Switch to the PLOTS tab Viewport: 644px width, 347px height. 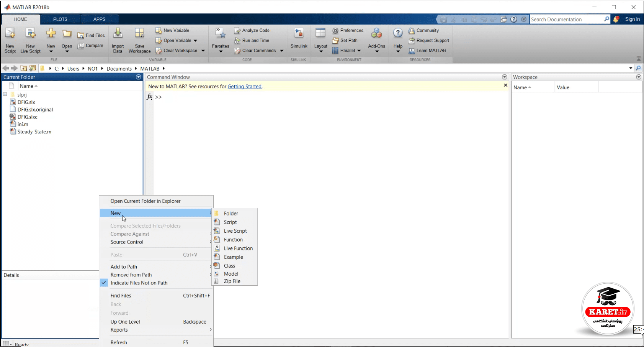coord(60,19)
